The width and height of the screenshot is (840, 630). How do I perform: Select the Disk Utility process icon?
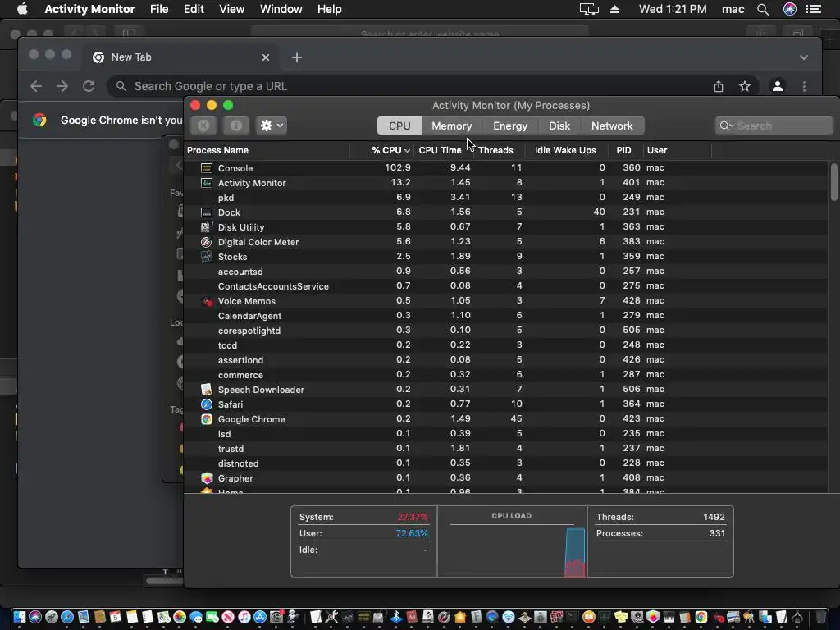[206, 227]
